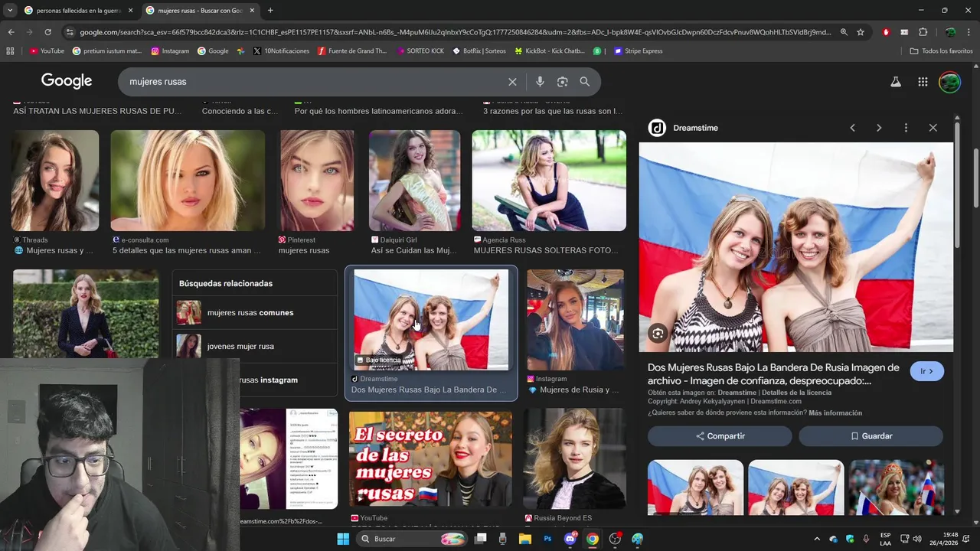980x551 pixels.
Task: Click the Guardar button
Action: pyautogui.click(x=871, y=436)
